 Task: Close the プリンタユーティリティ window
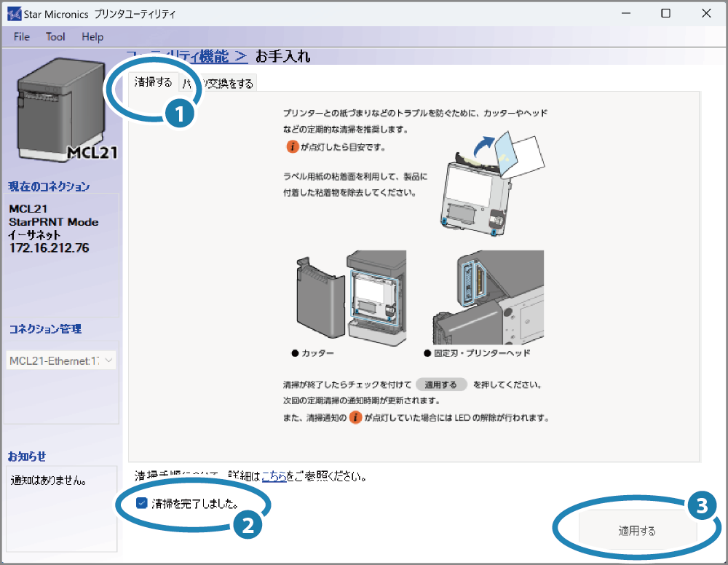tap(706, 13)
